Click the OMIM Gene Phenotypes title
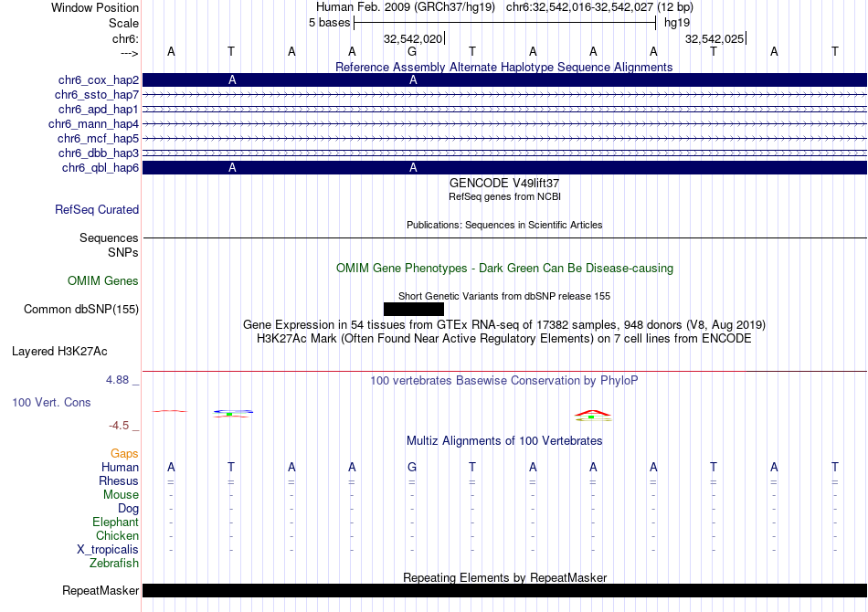Viewport: 868px width, 612px height. point(504,269)
